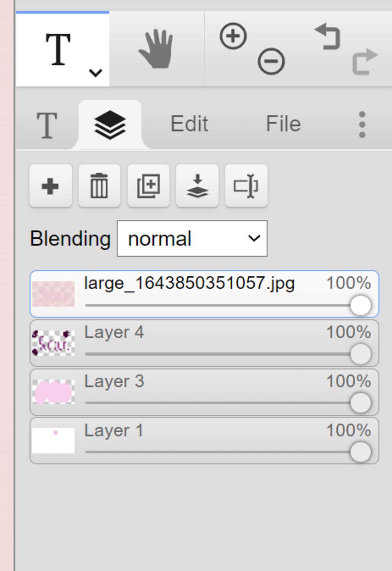The width and height of the screenshot is (392, 571).
Task: Redo the last action
Action: (364, 61)
